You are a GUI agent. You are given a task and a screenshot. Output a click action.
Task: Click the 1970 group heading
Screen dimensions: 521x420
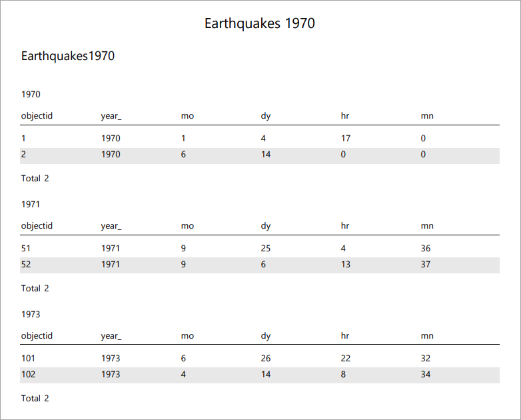click(x=31, y=94)
